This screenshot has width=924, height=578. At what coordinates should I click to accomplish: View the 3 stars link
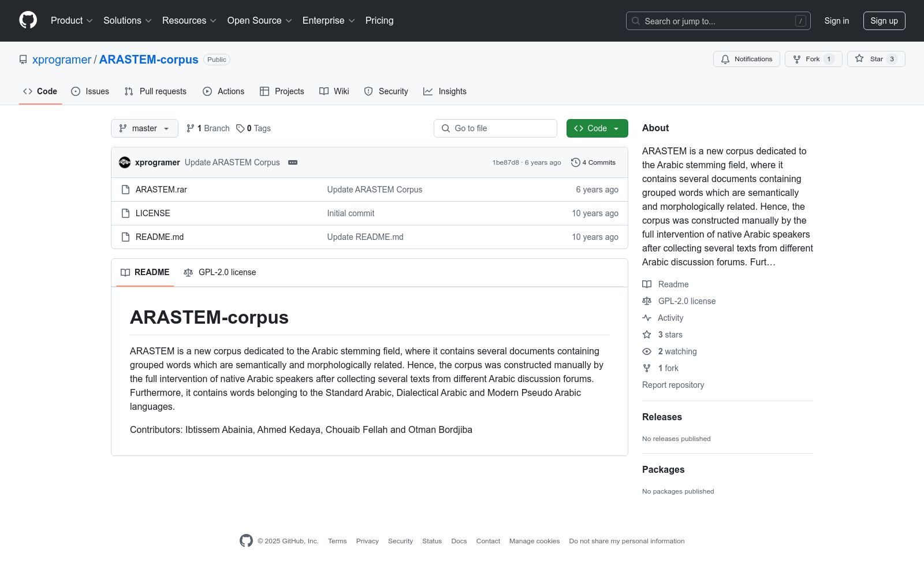pyautogui.click(x=662, y=335)
